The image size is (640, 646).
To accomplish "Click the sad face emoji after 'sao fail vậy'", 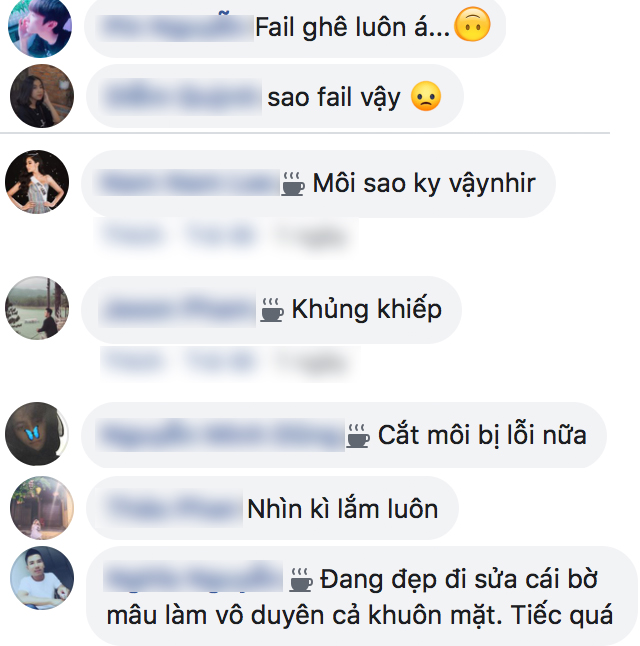I will point(426,96).
